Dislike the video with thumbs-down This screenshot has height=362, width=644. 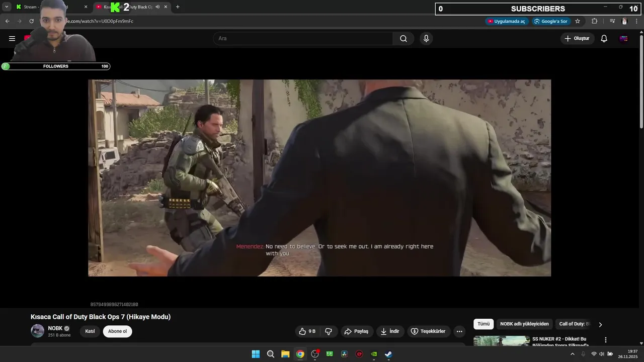[x=329, y=331]
